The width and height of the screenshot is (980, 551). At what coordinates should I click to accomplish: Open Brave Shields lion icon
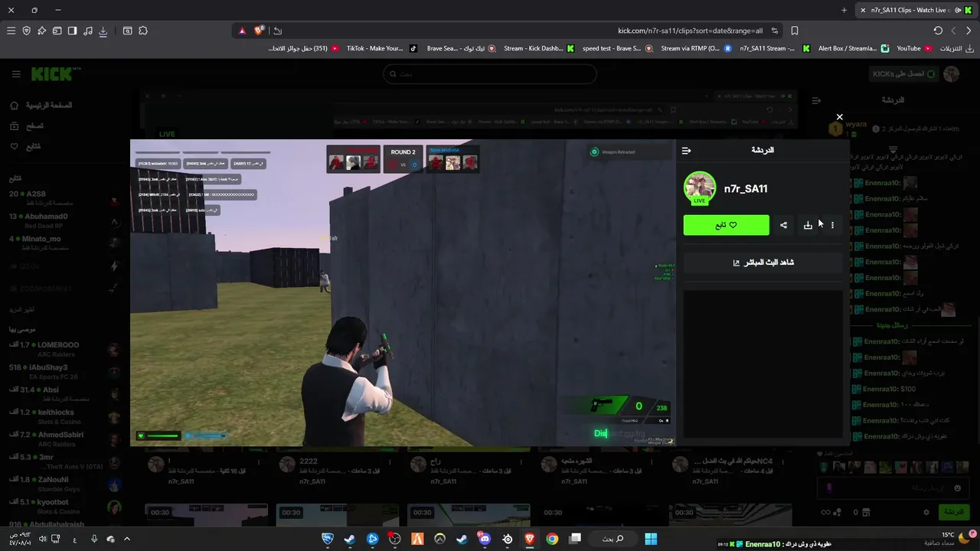(259, 31)
